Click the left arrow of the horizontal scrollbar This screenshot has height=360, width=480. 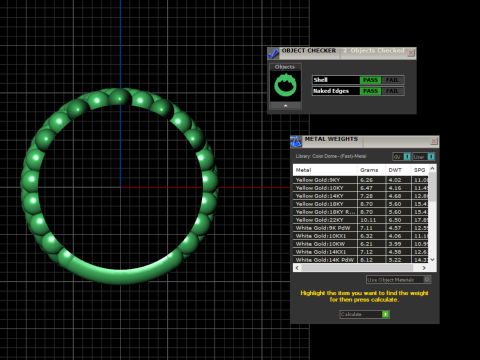pos(297,268)
